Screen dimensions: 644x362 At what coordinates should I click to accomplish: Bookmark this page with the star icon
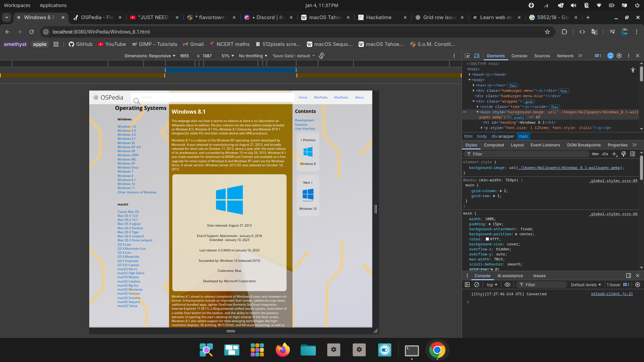(547, 32)
